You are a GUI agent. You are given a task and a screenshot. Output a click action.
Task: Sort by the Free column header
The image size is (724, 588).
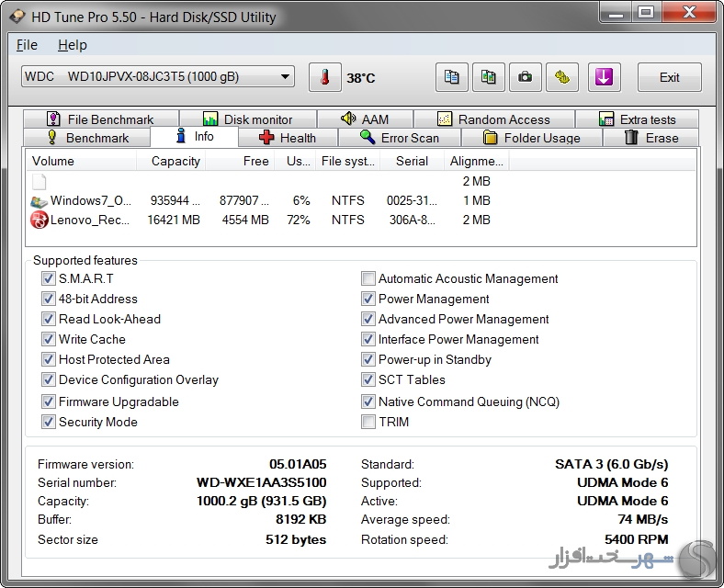[240, 161]
